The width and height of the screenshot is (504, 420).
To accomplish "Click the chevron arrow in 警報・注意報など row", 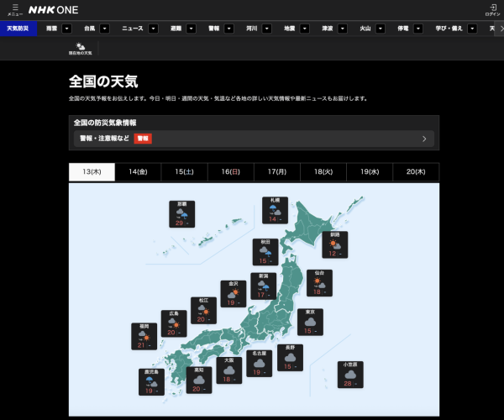I will [424, 139].
